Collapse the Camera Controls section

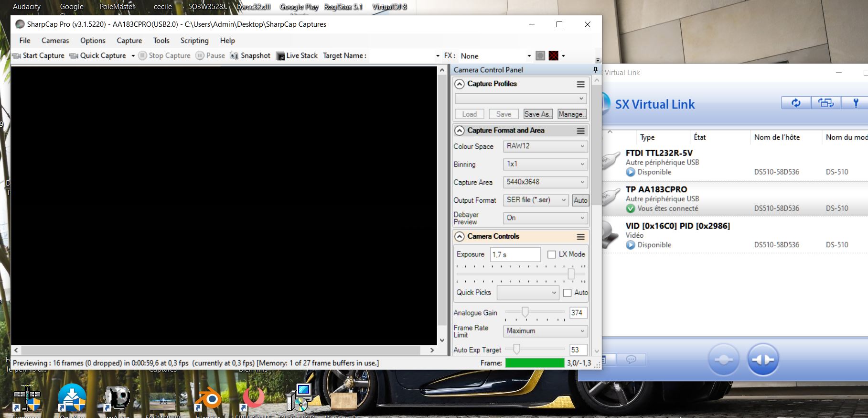(x=460, y=236)
